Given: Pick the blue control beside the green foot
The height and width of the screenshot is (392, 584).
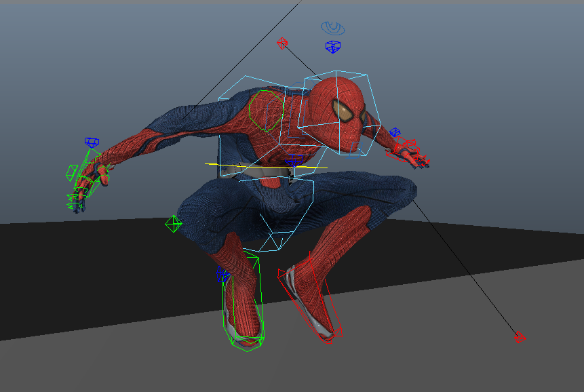Looking at the screenshot, I should click(x=222, y=274).
